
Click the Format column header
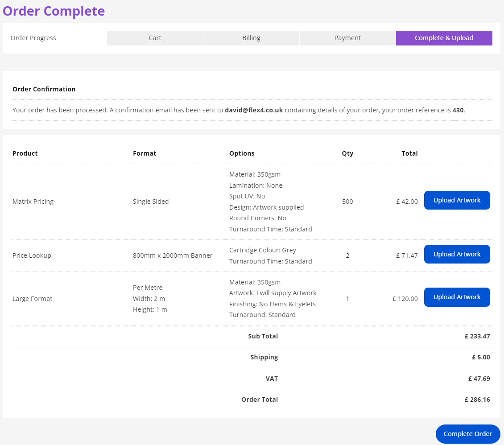coord(145,153)
